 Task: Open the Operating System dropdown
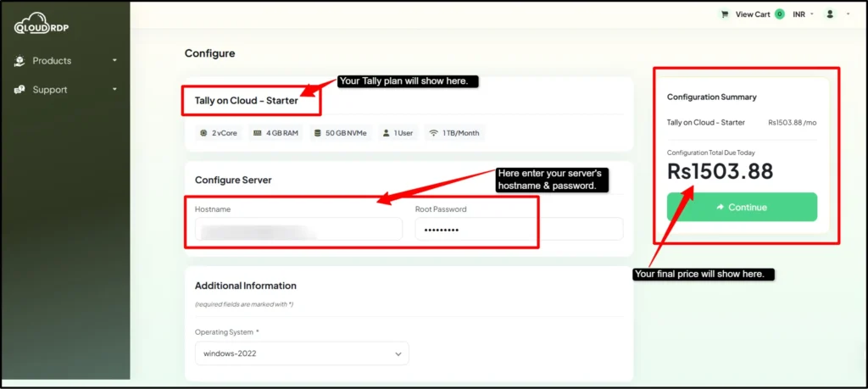point(302,353)
